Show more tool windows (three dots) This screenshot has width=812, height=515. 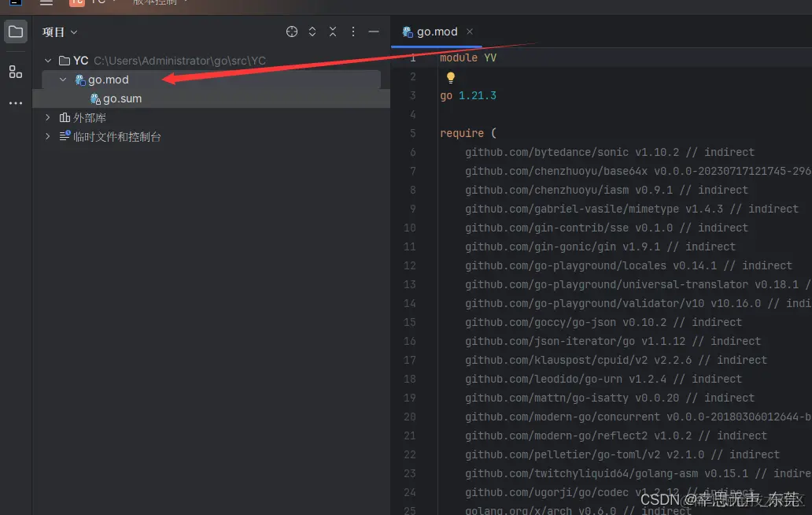[x=16, y=103]
